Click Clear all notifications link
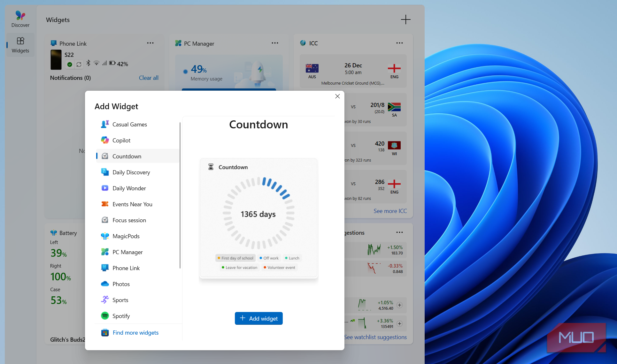The image size is (617, 364). 149,78
